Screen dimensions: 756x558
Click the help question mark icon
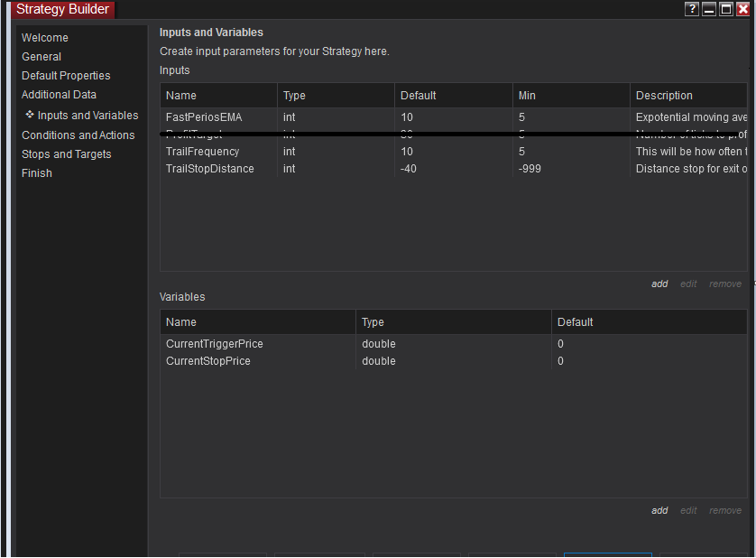point(692,9)
